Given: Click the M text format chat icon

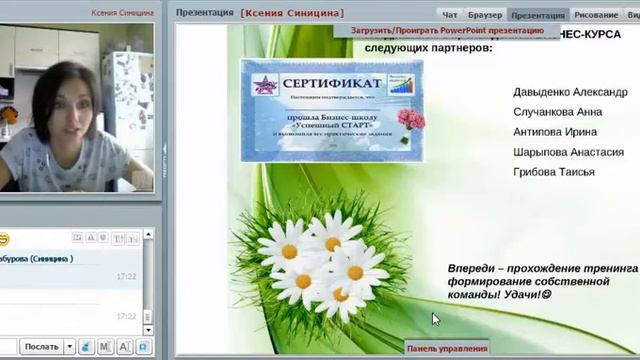Looking at the screenshot, I should [x=105, y=347].
